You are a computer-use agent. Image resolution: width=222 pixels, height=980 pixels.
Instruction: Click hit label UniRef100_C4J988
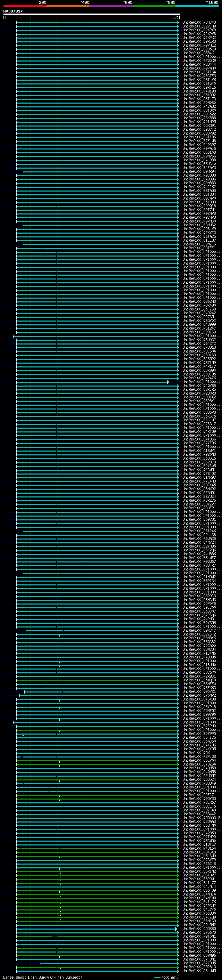199,160
